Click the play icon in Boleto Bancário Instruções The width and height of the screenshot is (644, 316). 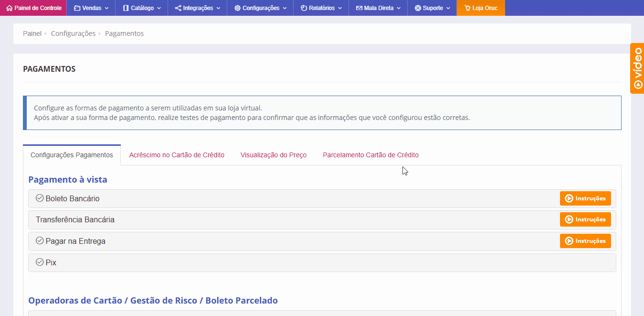[x=569, y=198]
